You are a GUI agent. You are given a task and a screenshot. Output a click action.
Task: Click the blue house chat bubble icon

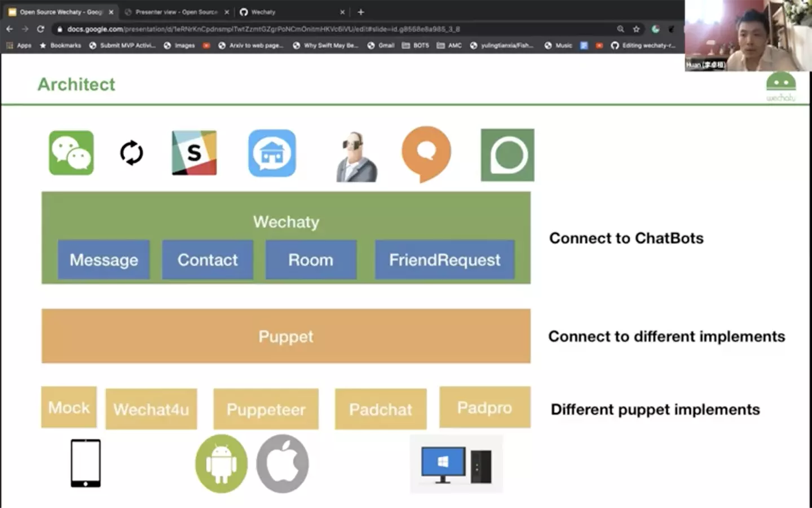272,153
